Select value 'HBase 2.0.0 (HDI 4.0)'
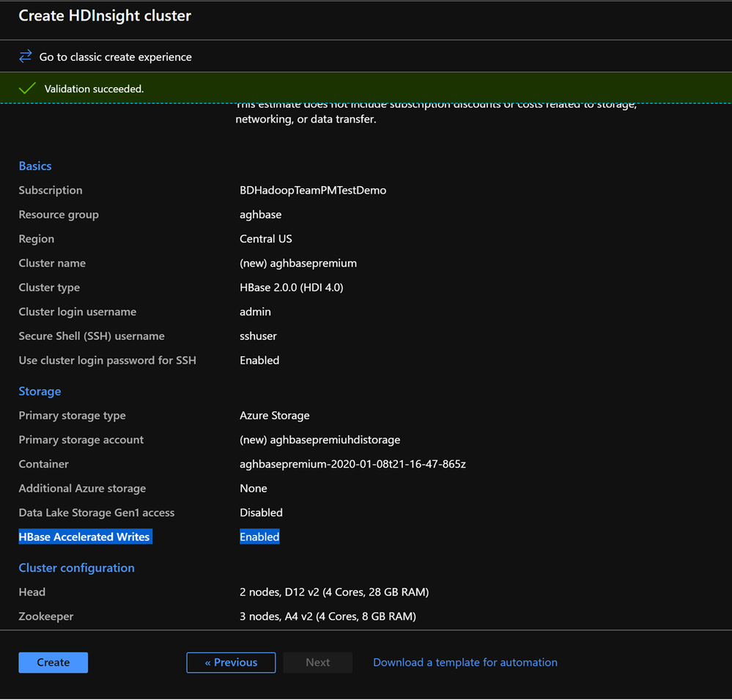This screenshot has height=700, width=732. tap(292, 287)
